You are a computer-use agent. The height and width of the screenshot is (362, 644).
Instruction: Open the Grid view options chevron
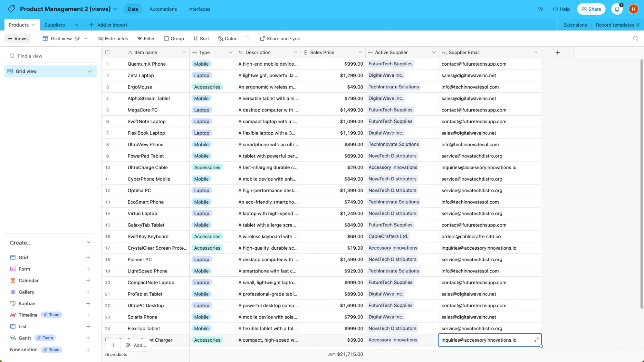pos(86,39)
